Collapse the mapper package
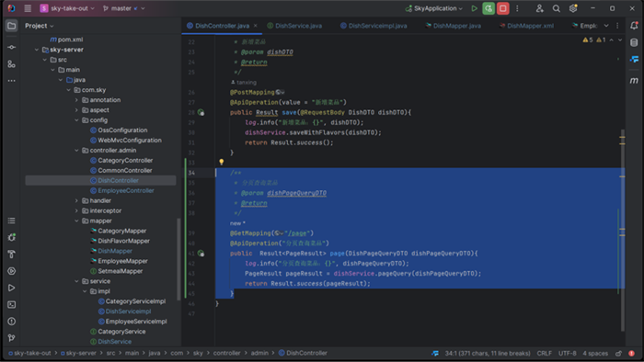 (x=76, y=221)
